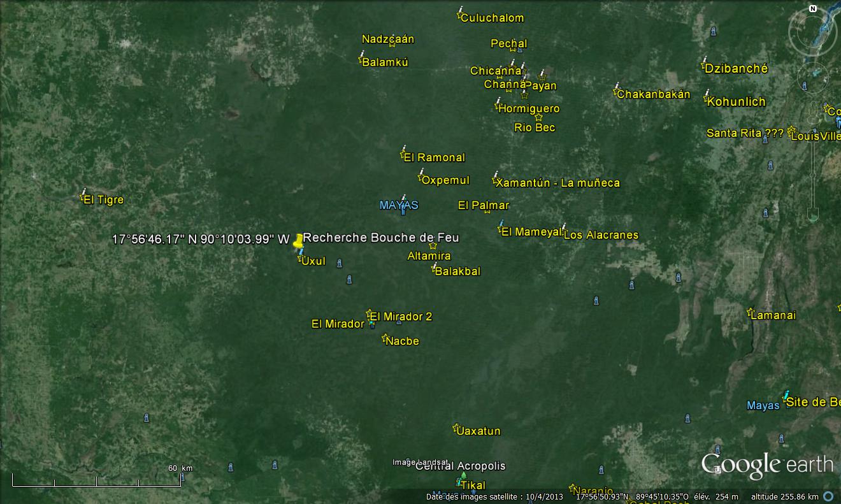Viewport: 841px width, 504px height.
Task: Click the star icon for El Tigre
Action: (x=82, y=198)
